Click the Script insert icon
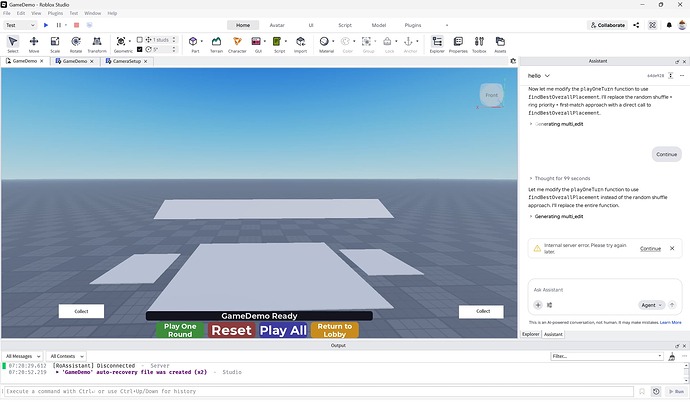 [x=277, y=41]
